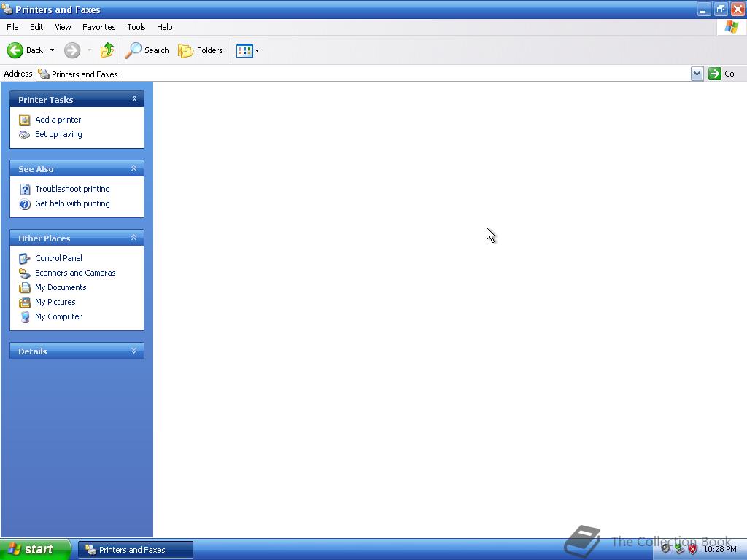The image size is (747, 560).
Task: Click the Get help with printing icon
Action: [25, 204]
